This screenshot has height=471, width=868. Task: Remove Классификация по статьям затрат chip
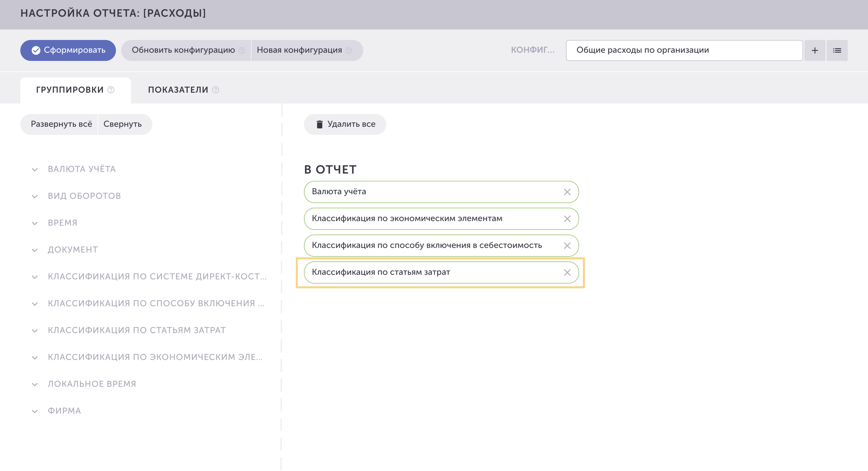coord(567,273)
